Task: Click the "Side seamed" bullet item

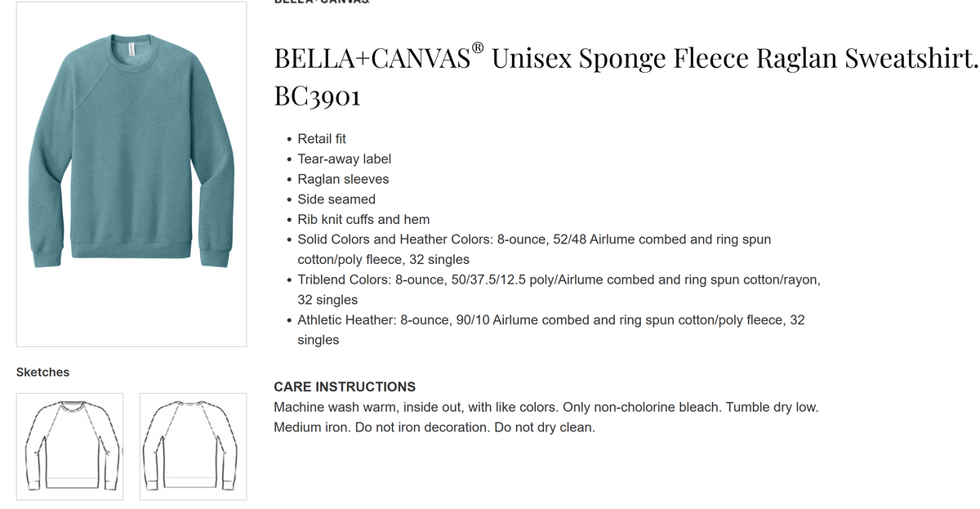Action: [336, 199]
